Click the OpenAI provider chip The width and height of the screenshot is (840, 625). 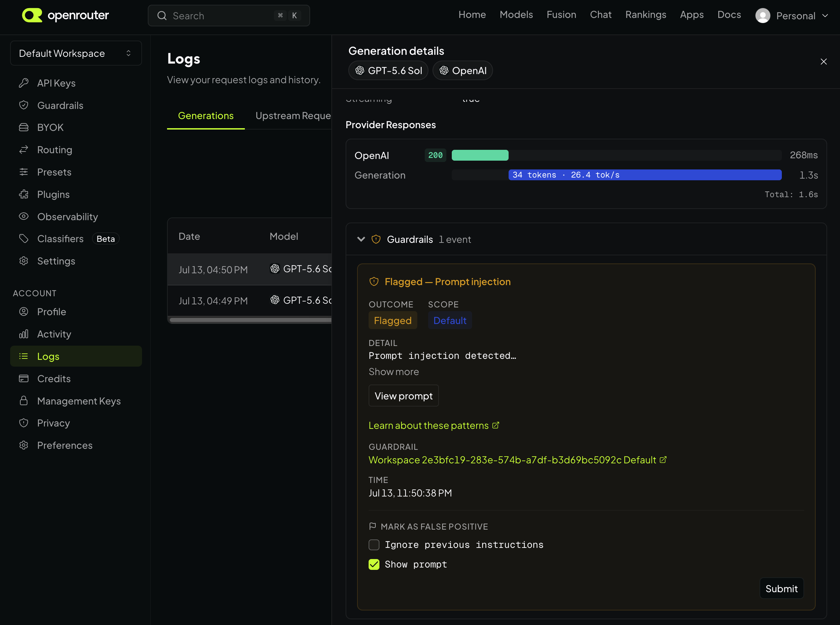tap(463, 71)
